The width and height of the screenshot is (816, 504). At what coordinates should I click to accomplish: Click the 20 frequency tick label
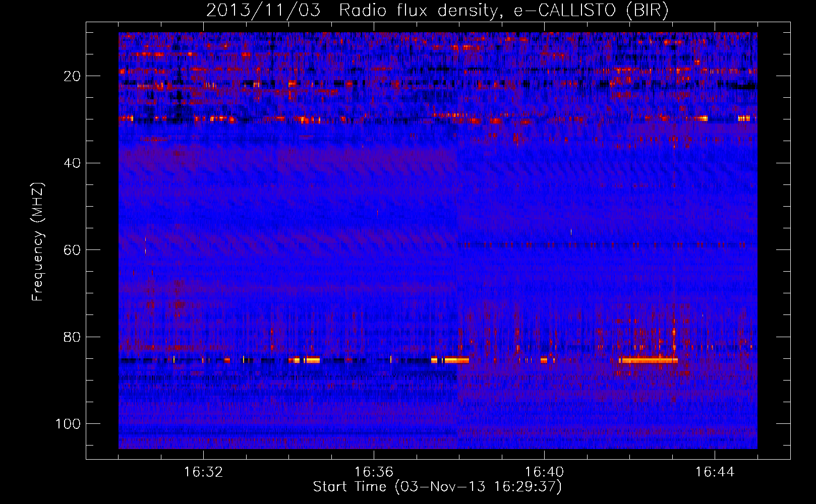(x=73, y=76)
